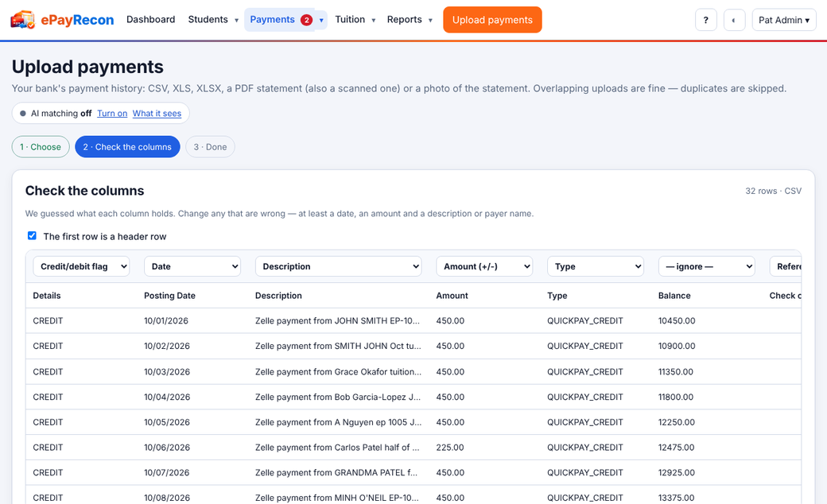This screenshot has width=827, height=504.
Task: Select description "Zelle payment from MINH O'NEIL EP-10..."
Action: click(337, 498)
